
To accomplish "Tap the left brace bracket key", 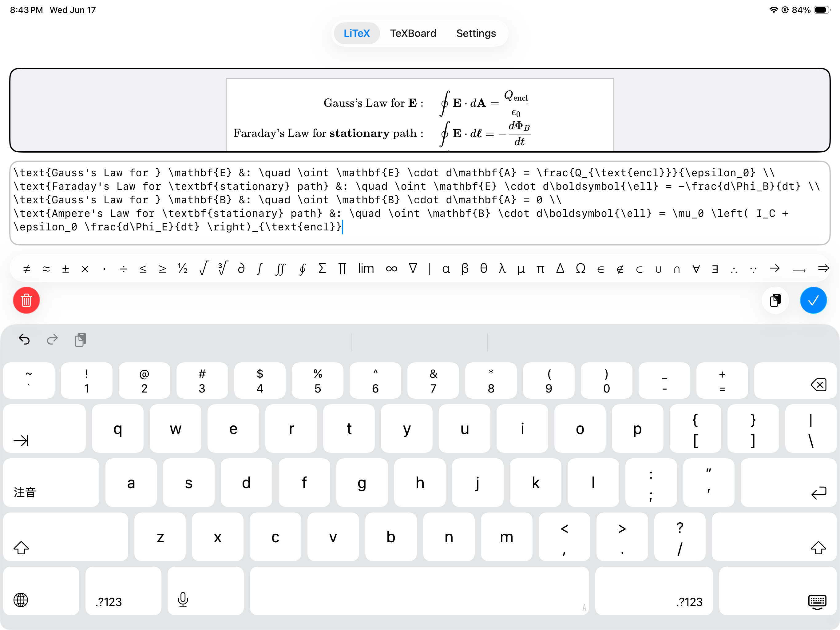I will pyautogui.click(x=695, y=429).
